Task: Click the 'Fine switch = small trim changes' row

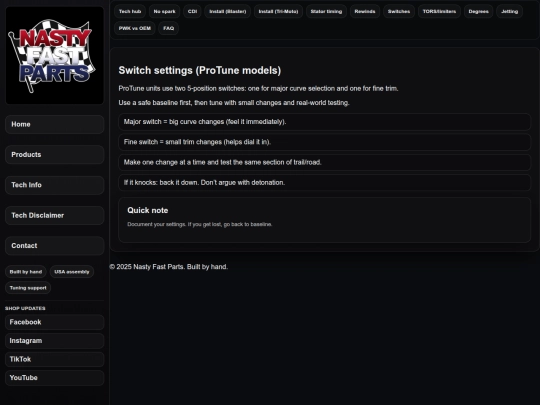Action: 324,142
